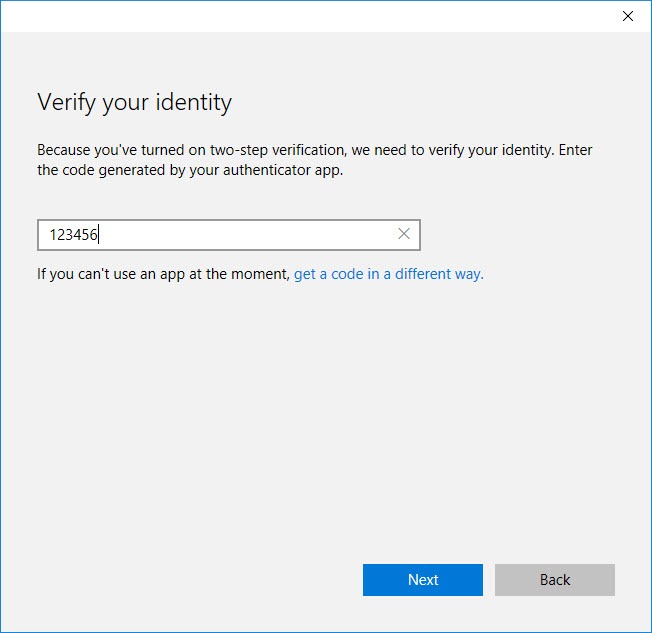Click the two-step verification description paragraph
The height and width of the screenshot is (633, 652).
point(314,160)
